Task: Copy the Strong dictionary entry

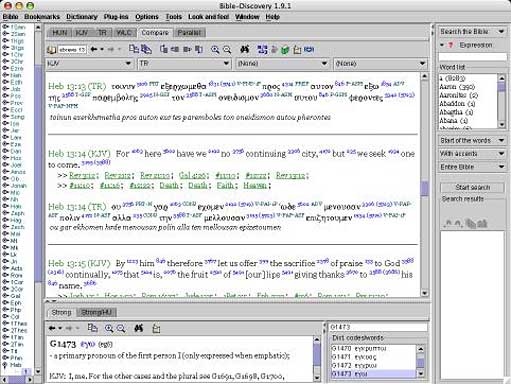Action: pos(92,328)
